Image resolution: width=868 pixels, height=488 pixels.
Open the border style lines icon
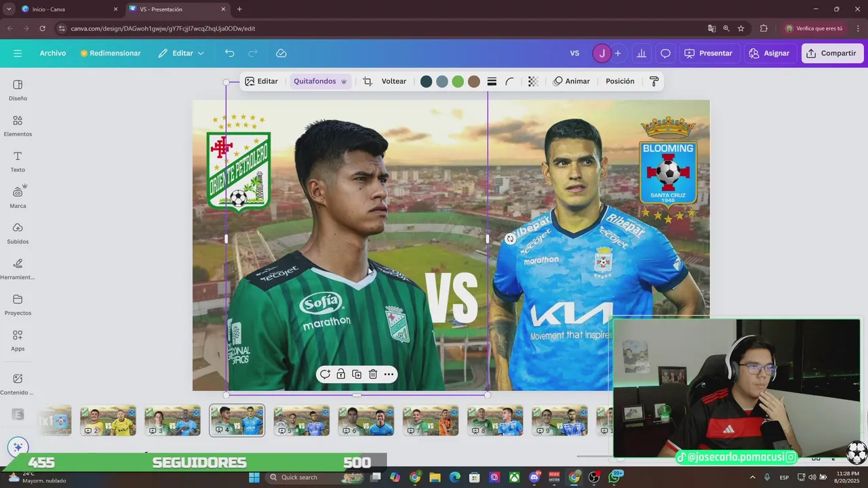tap(492, 81)
